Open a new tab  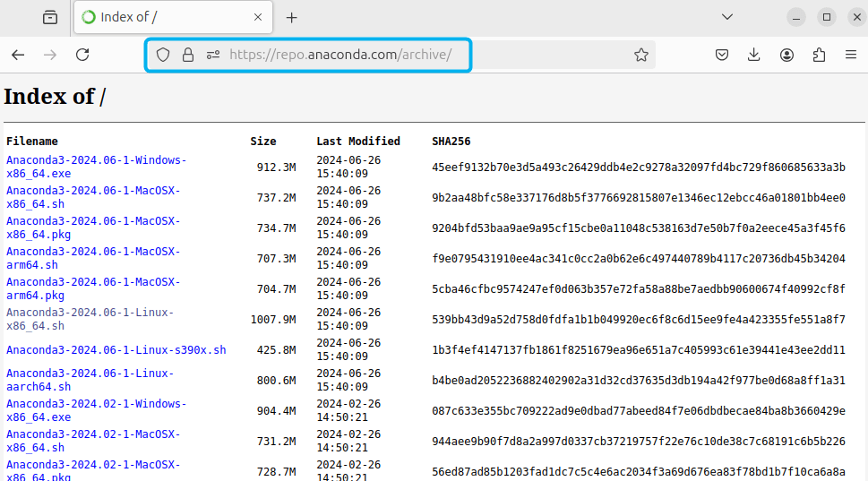coord(291,17)
